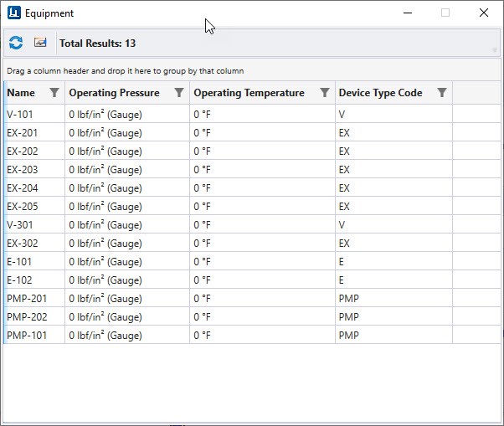The height and width of the screenshot is (426, 504).
Task: Click the group-by column drop area
Action: (252, 70)
